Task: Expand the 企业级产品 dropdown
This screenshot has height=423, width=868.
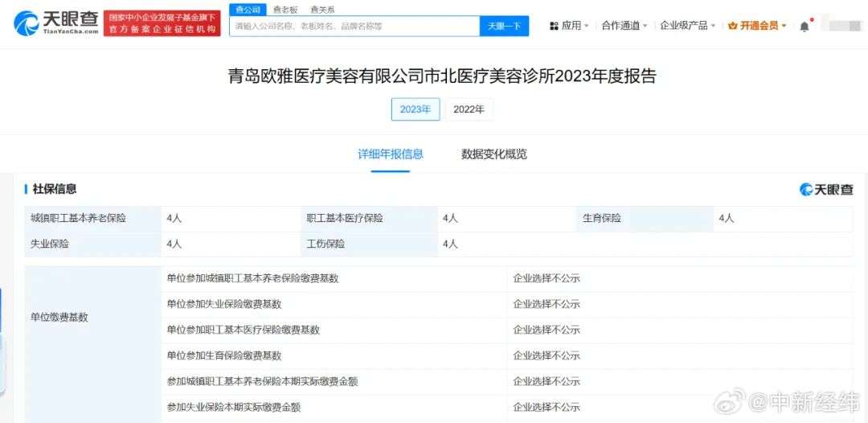Action: [687, 26]
